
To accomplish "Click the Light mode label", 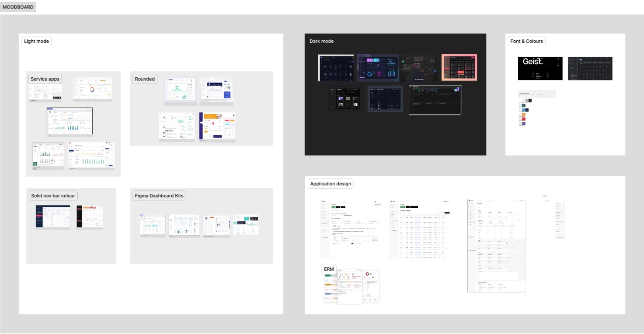I will click(x=37, y=41).
